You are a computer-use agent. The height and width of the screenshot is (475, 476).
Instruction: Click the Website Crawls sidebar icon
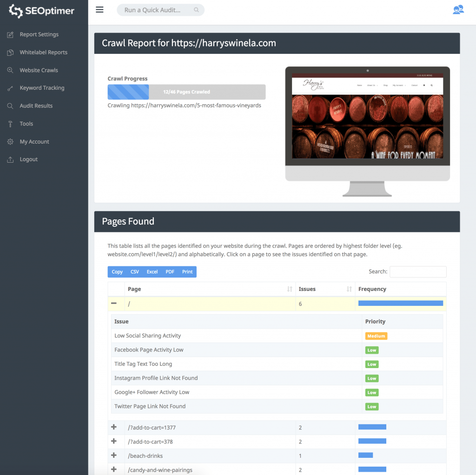point(10,70)
